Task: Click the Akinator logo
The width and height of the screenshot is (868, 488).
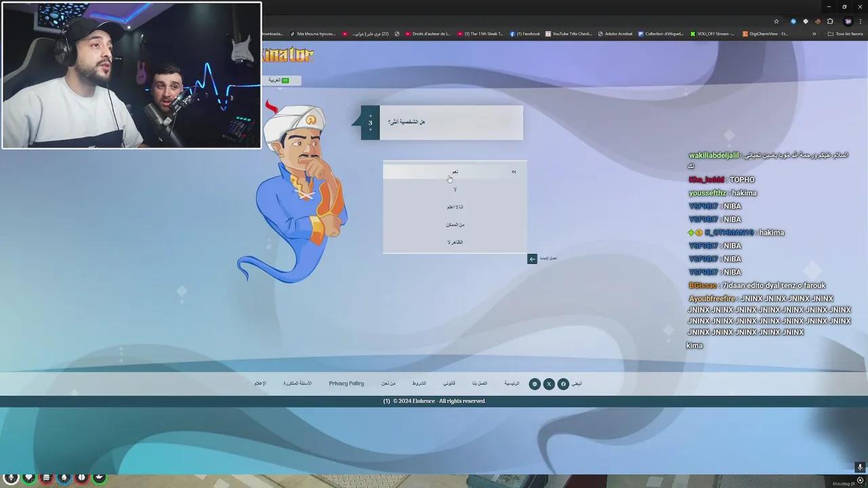Action: tap(288, 55)
